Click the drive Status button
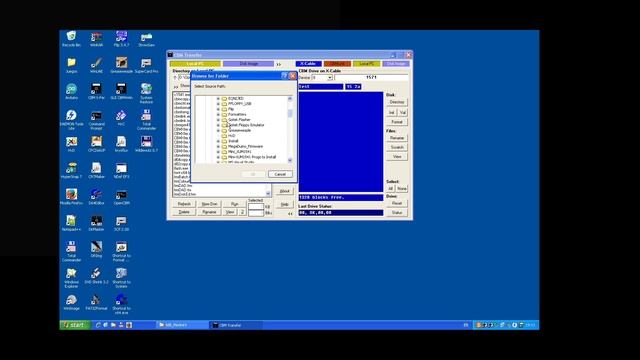Viewport: 640px width, 360px height. pos(397,213)
